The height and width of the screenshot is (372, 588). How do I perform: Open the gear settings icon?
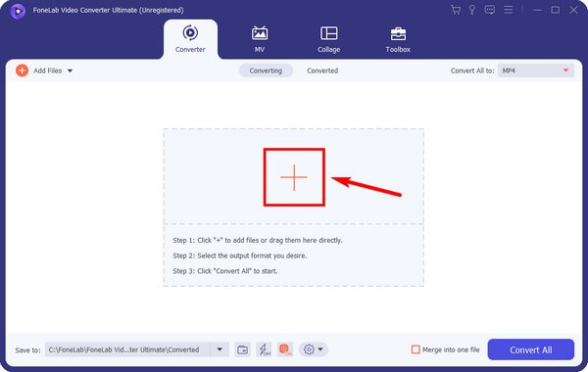click(309, 349)
